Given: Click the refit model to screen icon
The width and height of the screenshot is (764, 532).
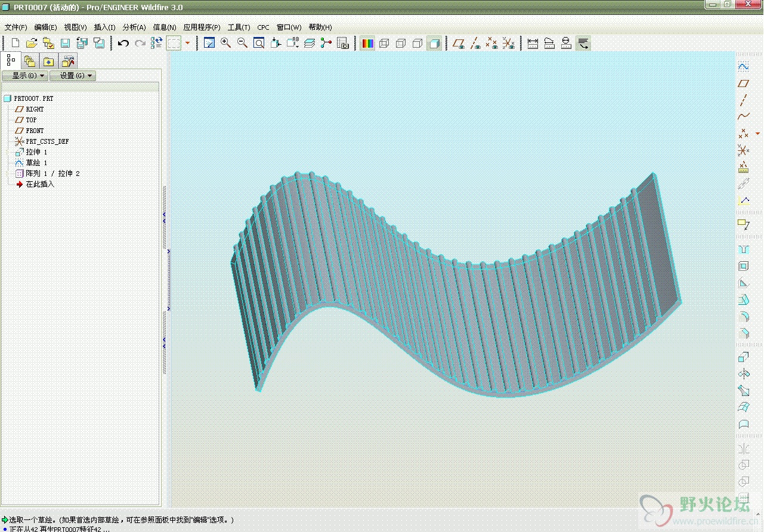Looking at the screenshot, I should pyautogui.click(x=259, y=43).
